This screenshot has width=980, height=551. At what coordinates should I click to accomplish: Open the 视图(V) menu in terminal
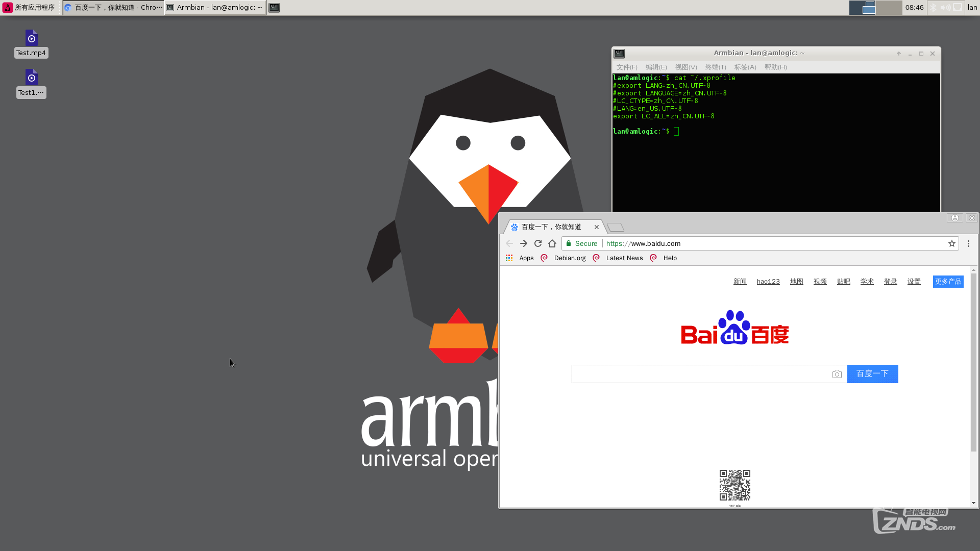point(686,67)
